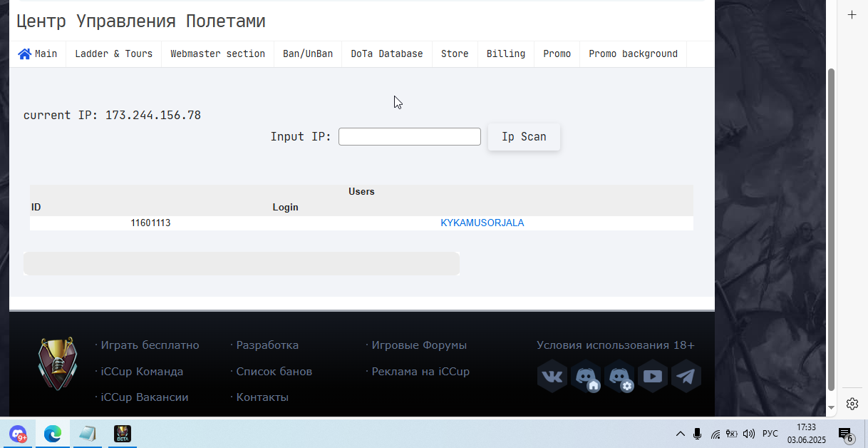Click the Users table header
This screenshot has height=448, width=868.
point(361,192)
